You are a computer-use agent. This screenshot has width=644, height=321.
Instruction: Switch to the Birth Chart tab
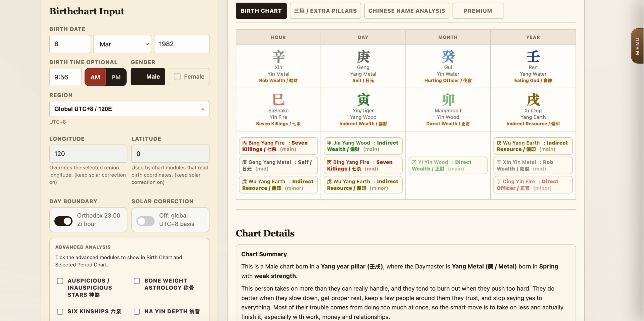pos(261,11)
